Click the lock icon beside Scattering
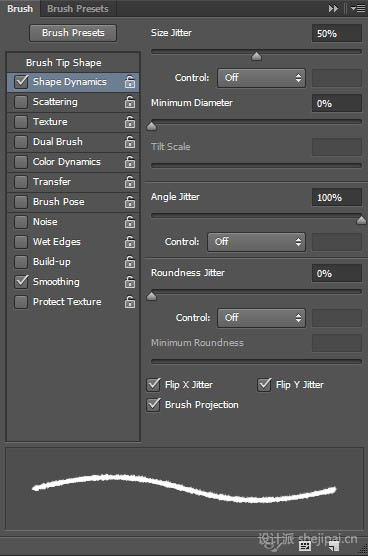368x556 pixels. coord(130,102)
